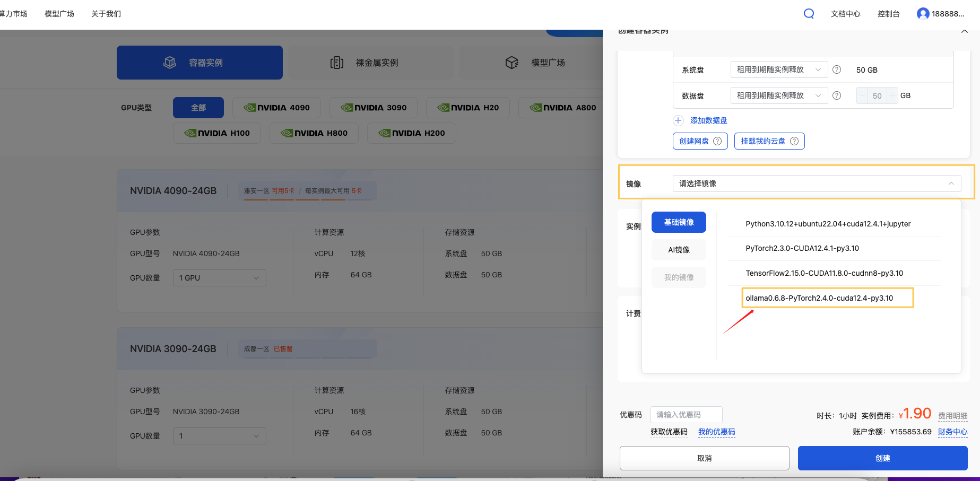This screenshot has height=481, width=980.
Task: Click the NVIDIA 4090-24GB card title
Action: 173,191
